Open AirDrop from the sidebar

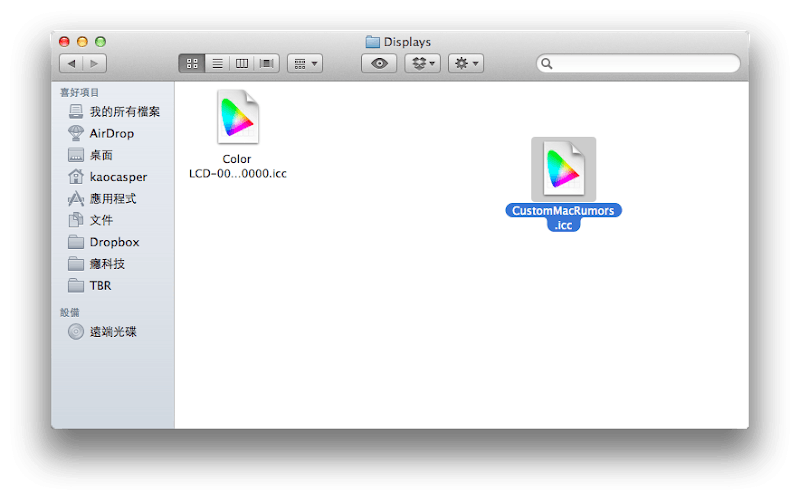click(113, 133)
